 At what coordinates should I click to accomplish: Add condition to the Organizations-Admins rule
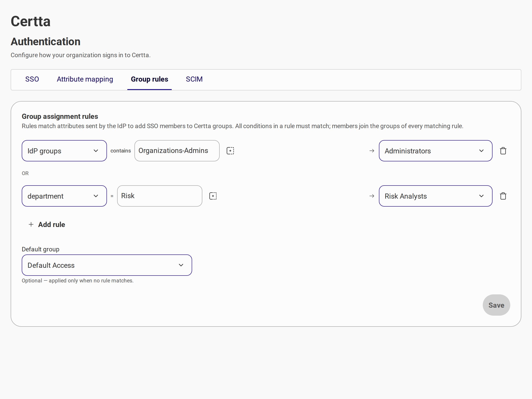(x=230, y=151)
